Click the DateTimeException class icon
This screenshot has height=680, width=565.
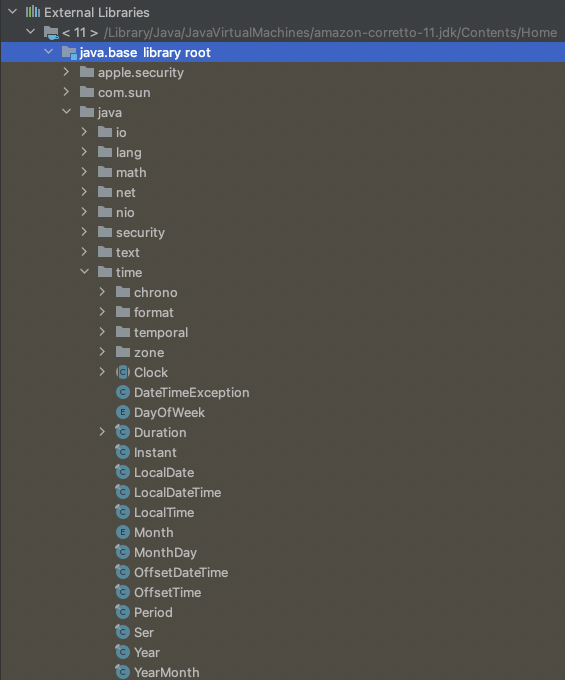[123, 392]
